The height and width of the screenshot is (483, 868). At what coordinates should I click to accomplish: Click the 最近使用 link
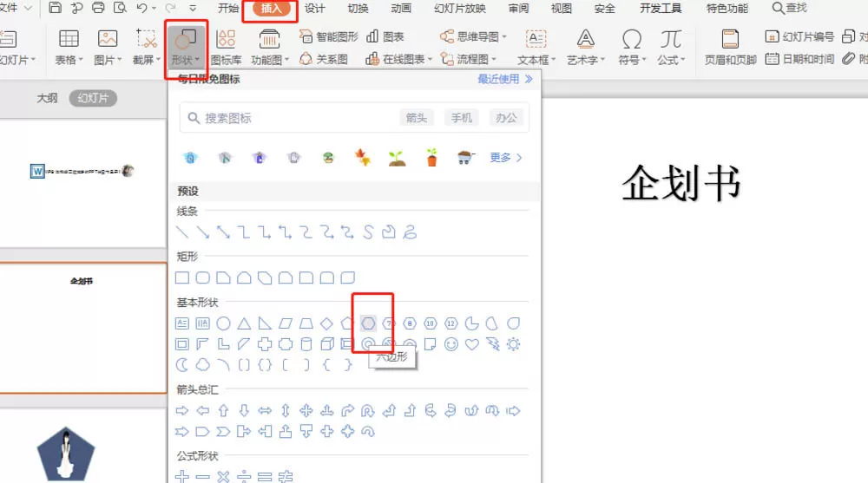click(505, 79)
